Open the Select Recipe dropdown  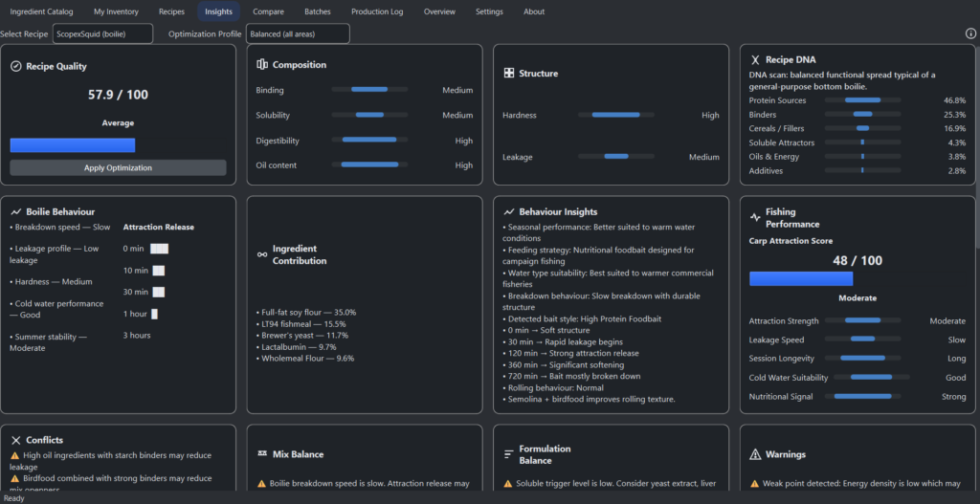click(102, 33)
